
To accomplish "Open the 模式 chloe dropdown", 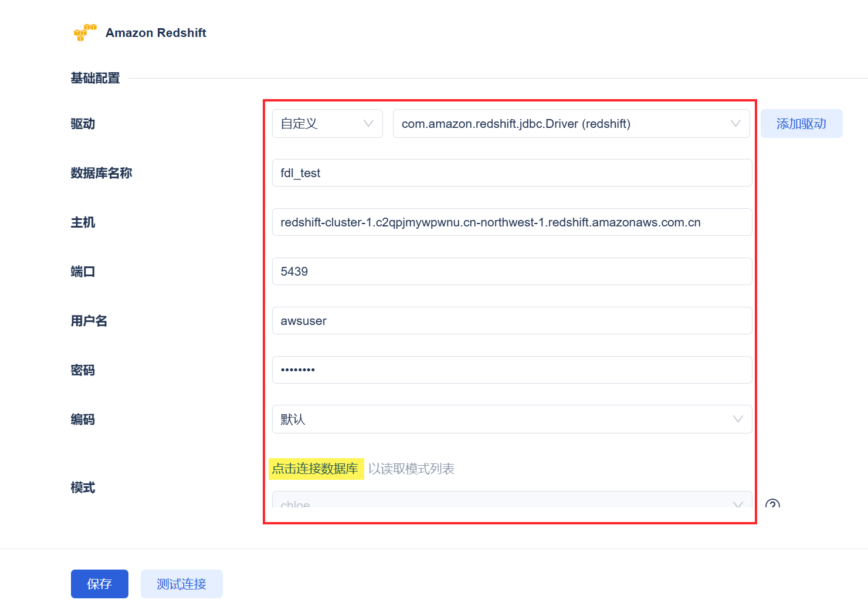I will pyautogui.click(x=512, y=500).
